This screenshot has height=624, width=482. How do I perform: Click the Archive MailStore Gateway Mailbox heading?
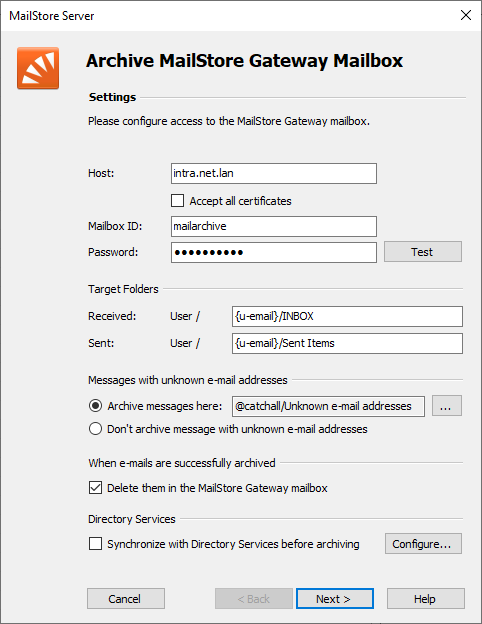point(244,61)
